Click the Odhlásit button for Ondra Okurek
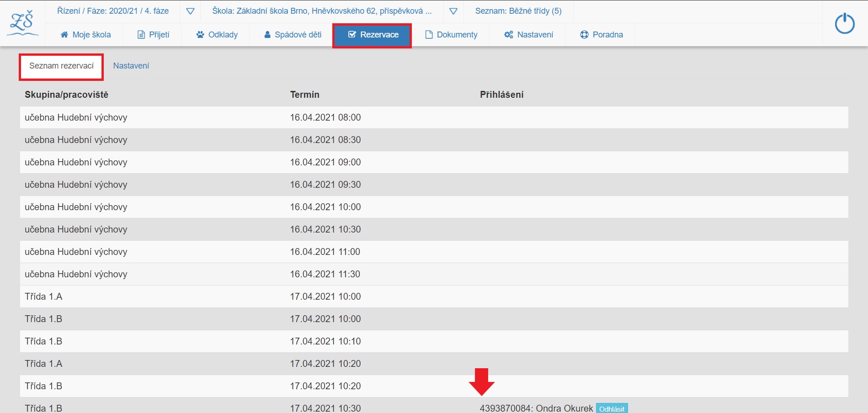The width and height of the screenshot is (868, 413). tap(612, 408)
